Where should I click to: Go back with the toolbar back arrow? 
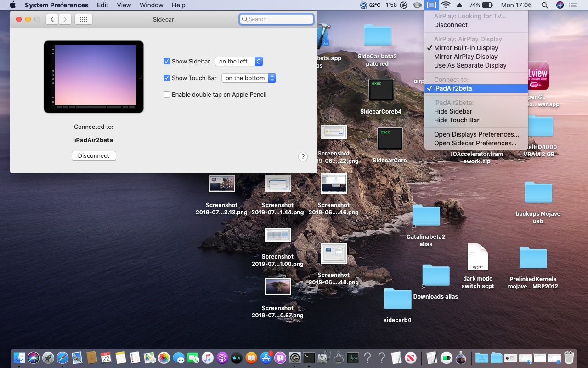click(x=52, y=19)
